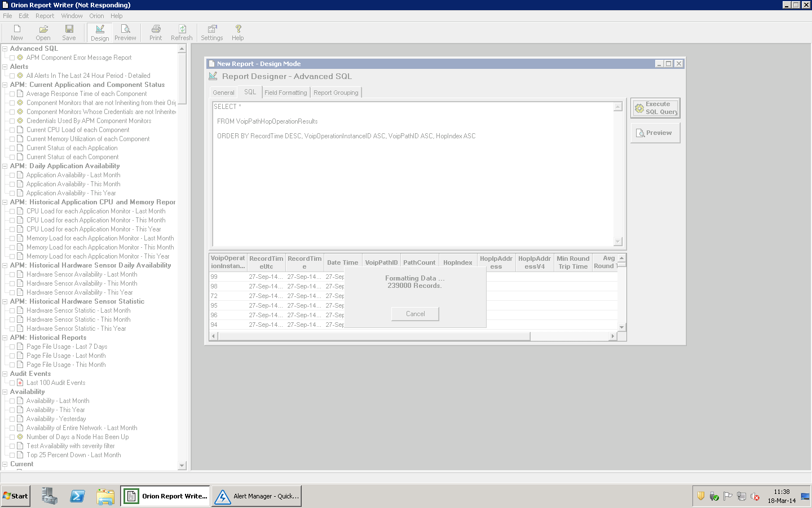Image resolution: width=812 pixels, height=508 pixels.
Task: Click the Help toolbar icon
Action: pyautogui.click(x=238, y=33)
